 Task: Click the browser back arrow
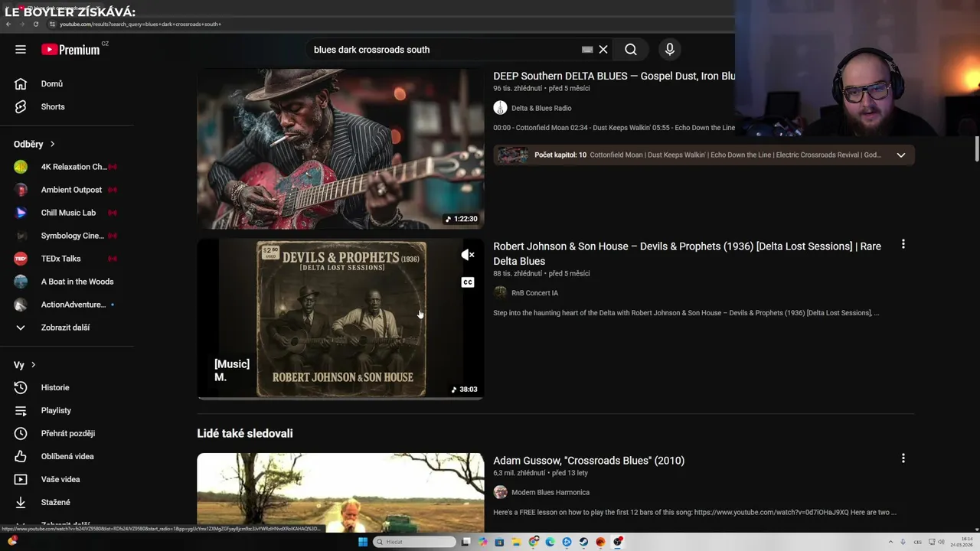click(x=8, y=24)
